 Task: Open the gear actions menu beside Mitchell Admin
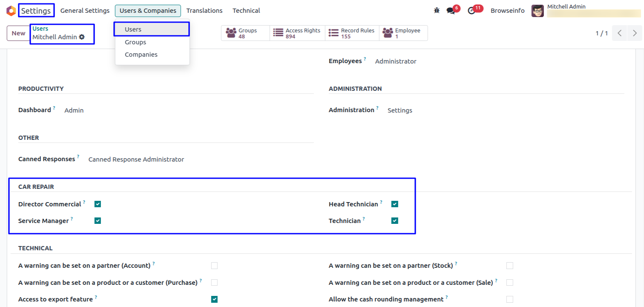82,37
